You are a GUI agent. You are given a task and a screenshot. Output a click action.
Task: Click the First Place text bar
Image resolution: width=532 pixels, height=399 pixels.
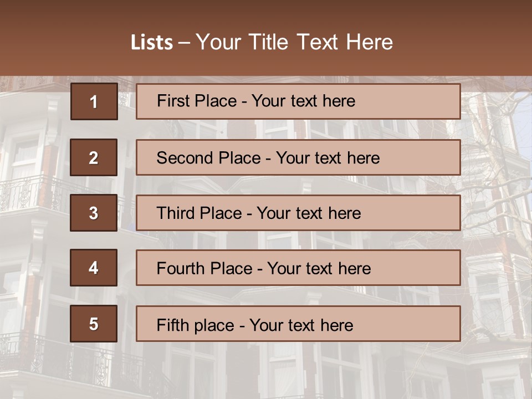[298, 101]
